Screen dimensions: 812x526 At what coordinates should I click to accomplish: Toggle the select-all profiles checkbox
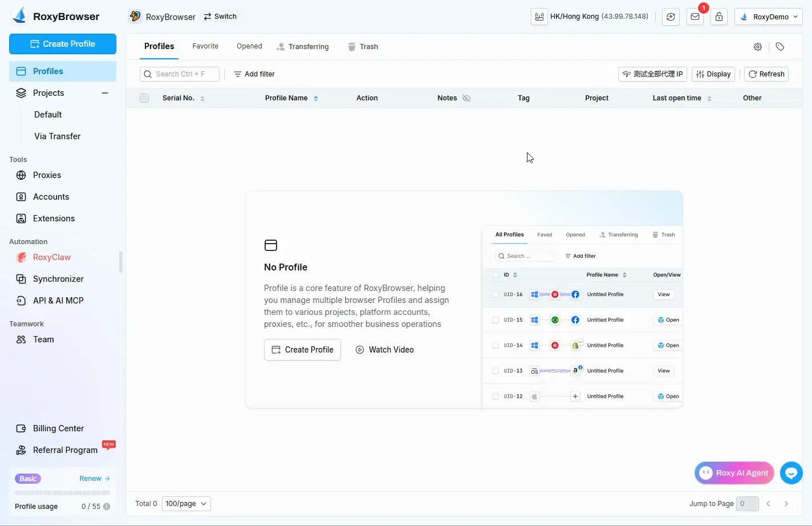(144, 98)
